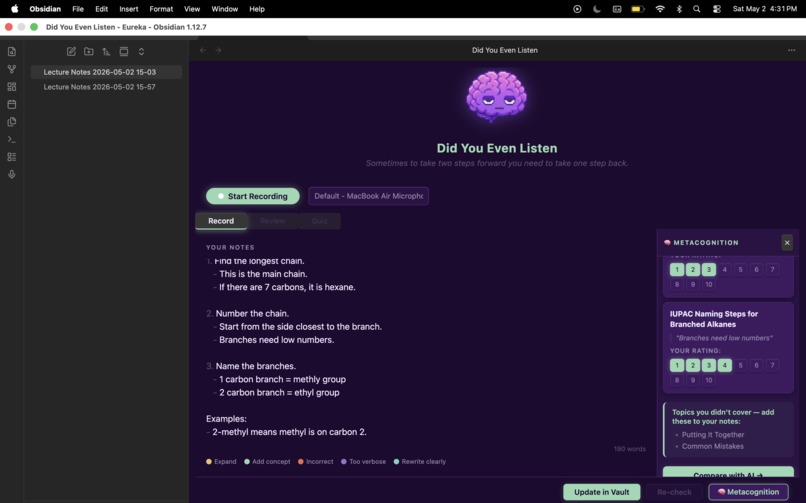
Task: Open the Wi-Fi menu bar icon
Action: click(x=660, y=9)
